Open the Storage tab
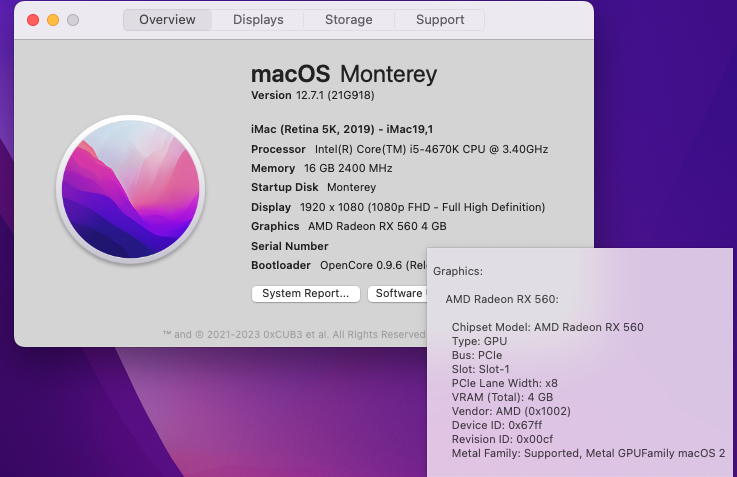737x477 pixels. [349, 20]
